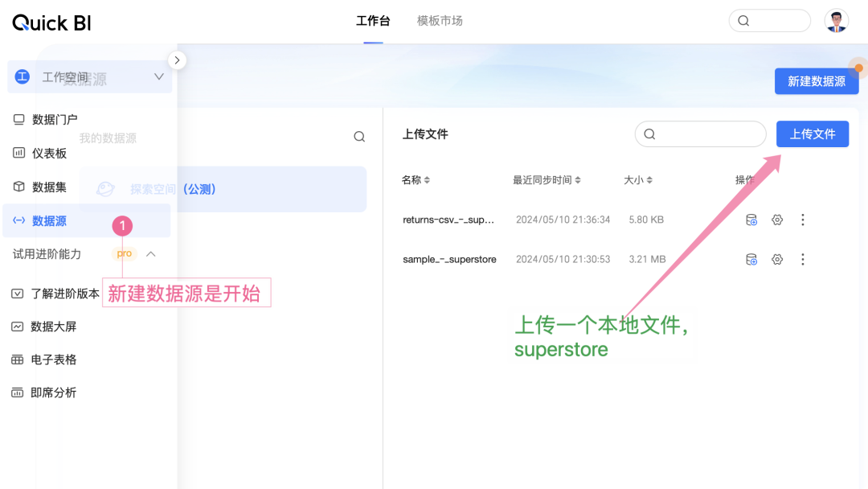Open more options for sample_-_superstore row

point(802,259)
